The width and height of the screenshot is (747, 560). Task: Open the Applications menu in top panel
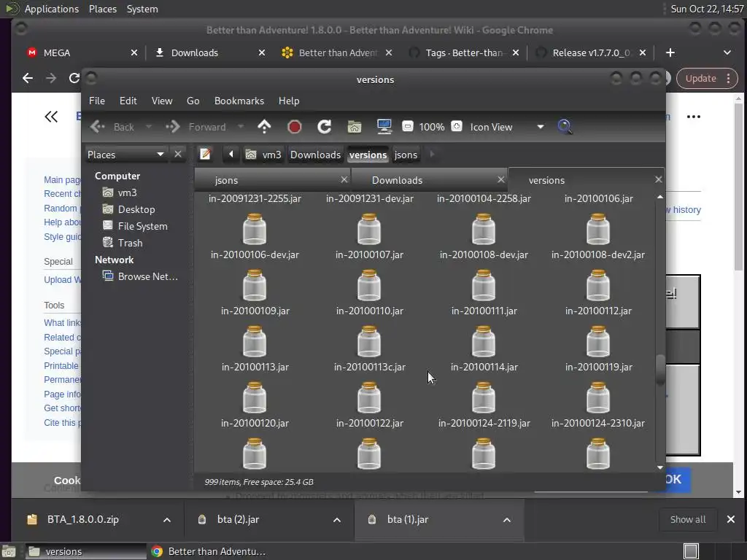pos(52,9)
